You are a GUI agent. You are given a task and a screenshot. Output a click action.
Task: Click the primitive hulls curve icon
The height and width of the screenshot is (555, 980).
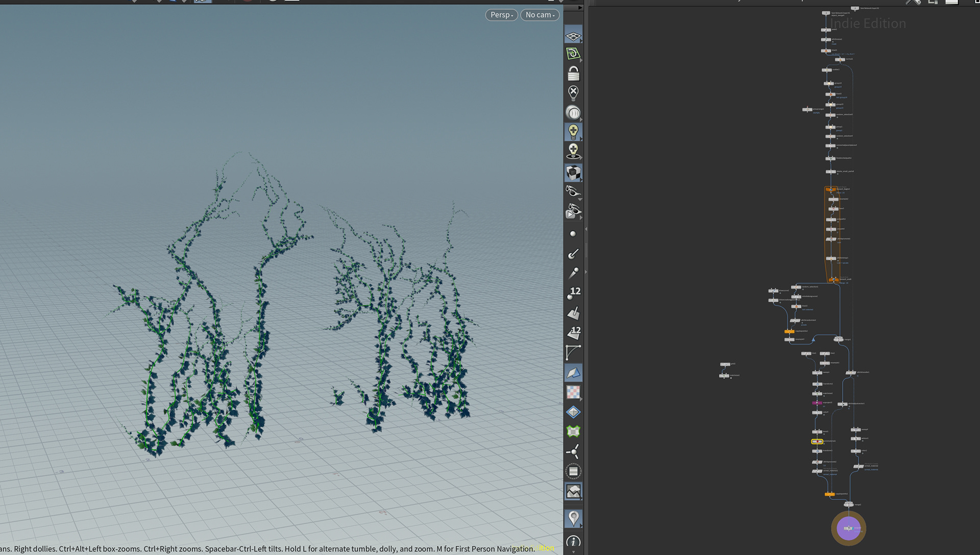[x=573, y=352]
